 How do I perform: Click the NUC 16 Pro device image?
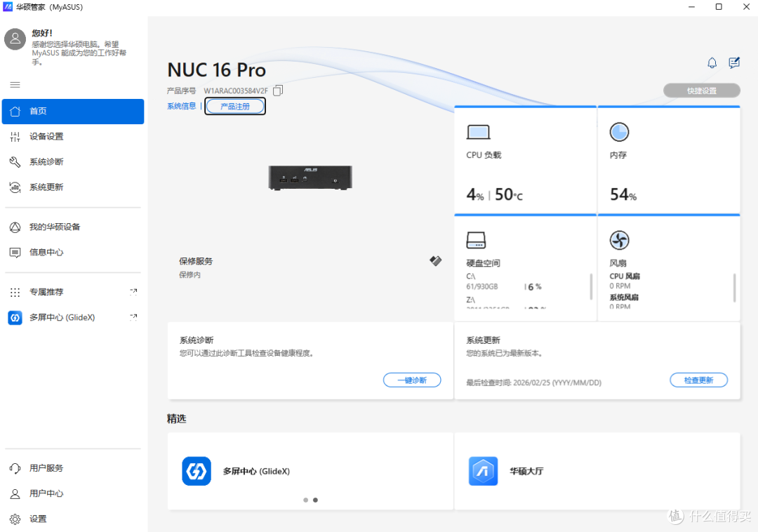click(x=310, y=178)
